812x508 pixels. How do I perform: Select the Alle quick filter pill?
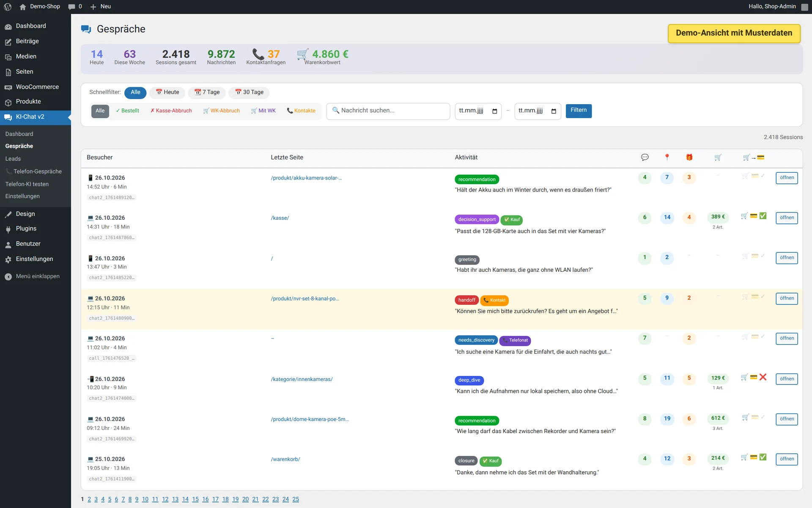point(135,92)
